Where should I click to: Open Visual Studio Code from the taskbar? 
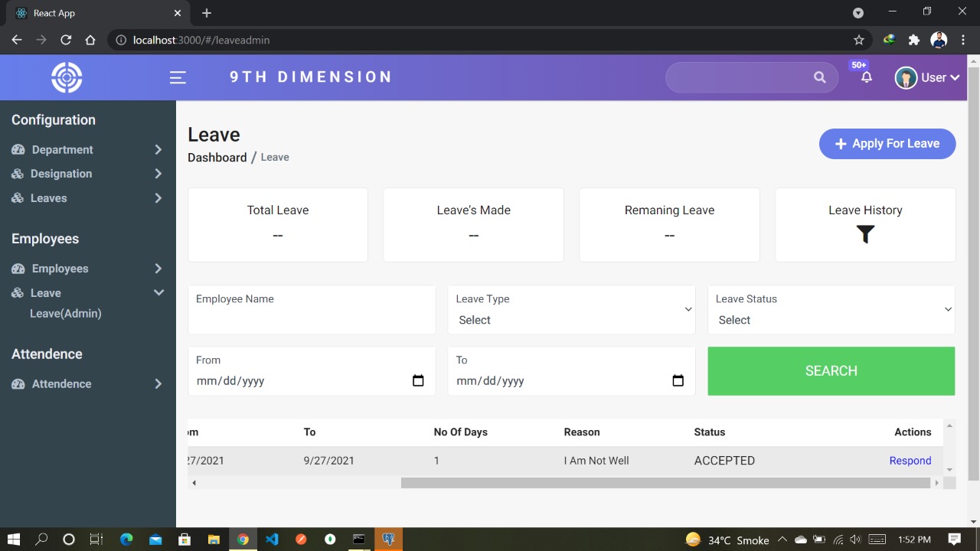[x=272, y=540]
